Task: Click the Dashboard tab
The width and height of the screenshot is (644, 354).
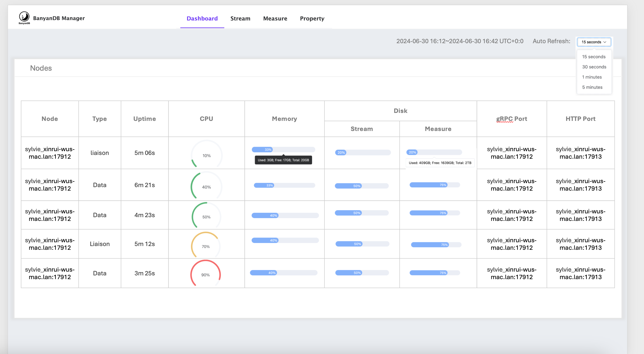Action: 202,19
